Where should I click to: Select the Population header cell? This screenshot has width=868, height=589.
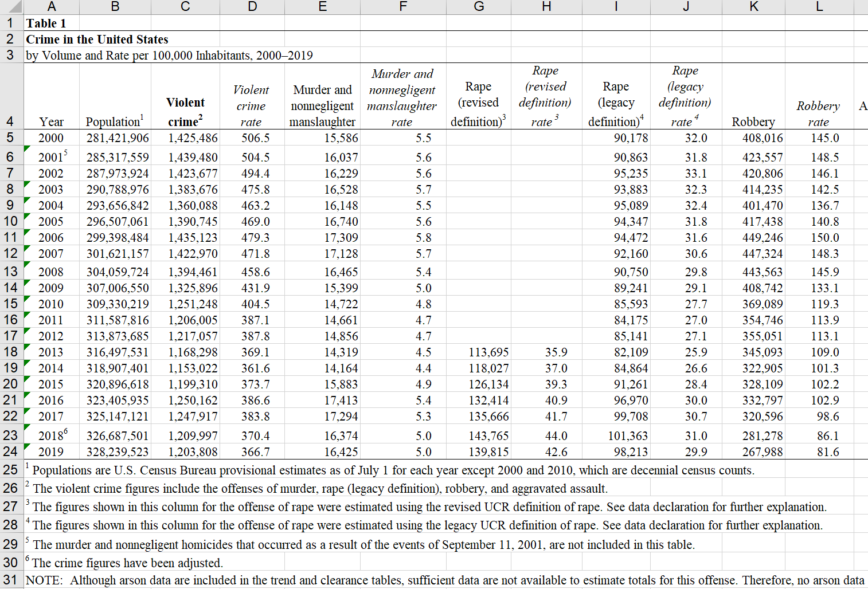(115, 121)
